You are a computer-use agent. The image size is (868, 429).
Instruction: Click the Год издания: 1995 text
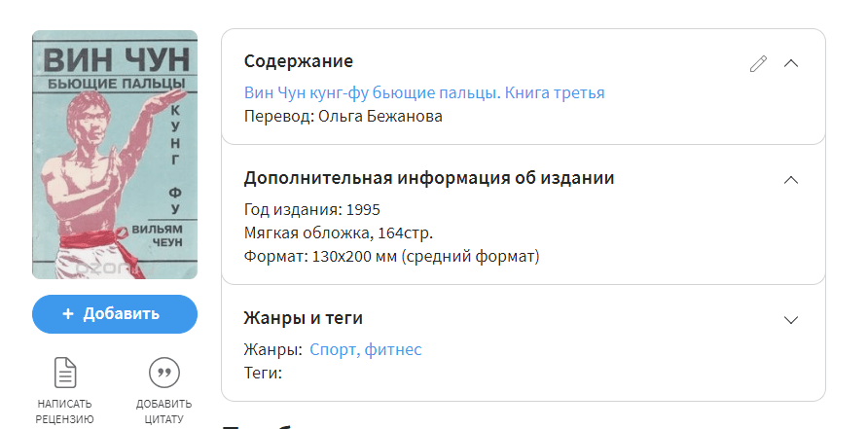311,210
